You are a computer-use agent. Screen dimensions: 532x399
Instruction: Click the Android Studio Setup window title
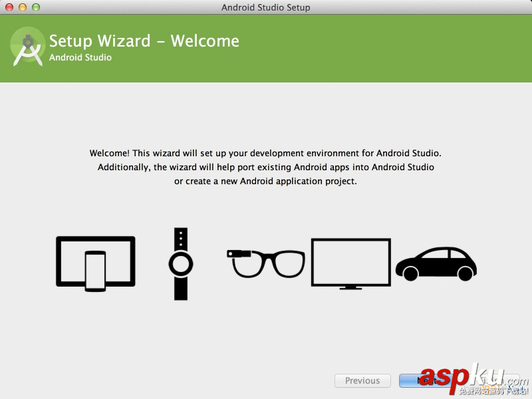coord(266,7)
